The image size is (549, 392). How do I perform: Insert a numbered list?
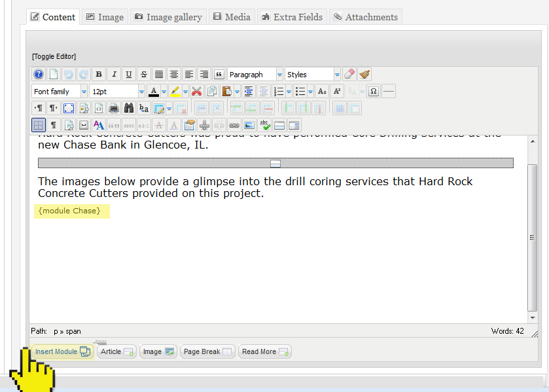coord(279,92)
